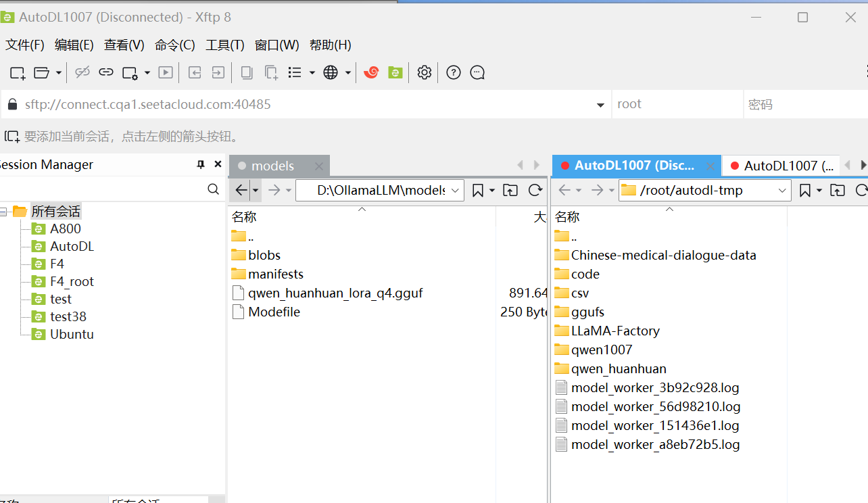Screen dimensions: 868x503
Task: Click the 密码 password field
Action: pyautogui.click(x=805, y=105)
